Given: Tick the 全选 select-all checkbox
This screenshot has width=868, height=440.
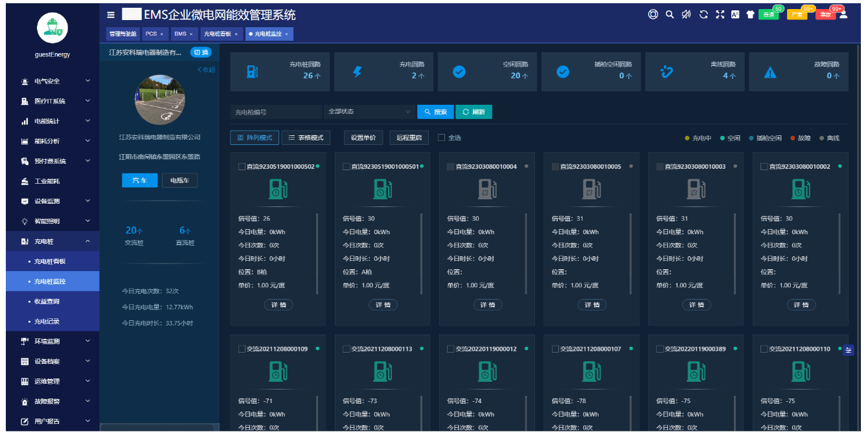Looking at the screenshot, I should 441,137.
